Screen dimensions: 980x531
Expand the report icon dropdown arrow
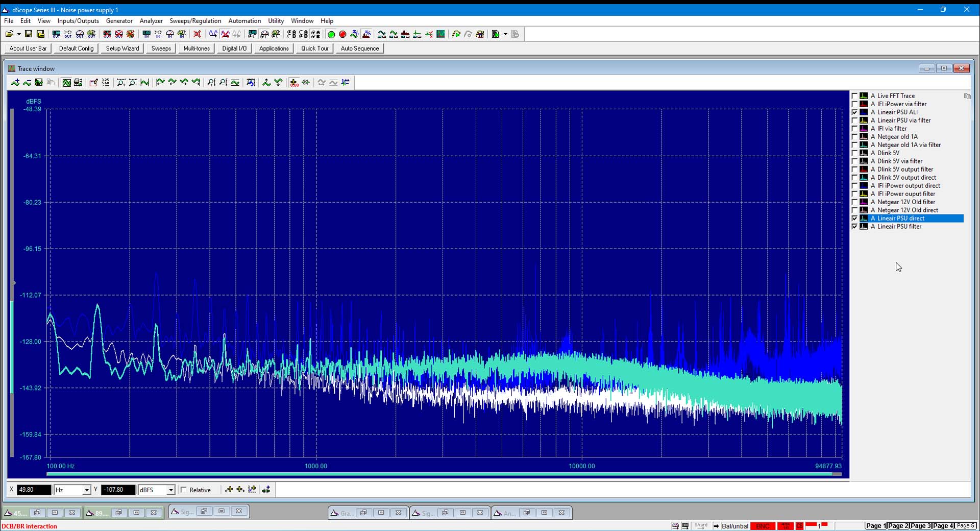click(x=505, y=34)
